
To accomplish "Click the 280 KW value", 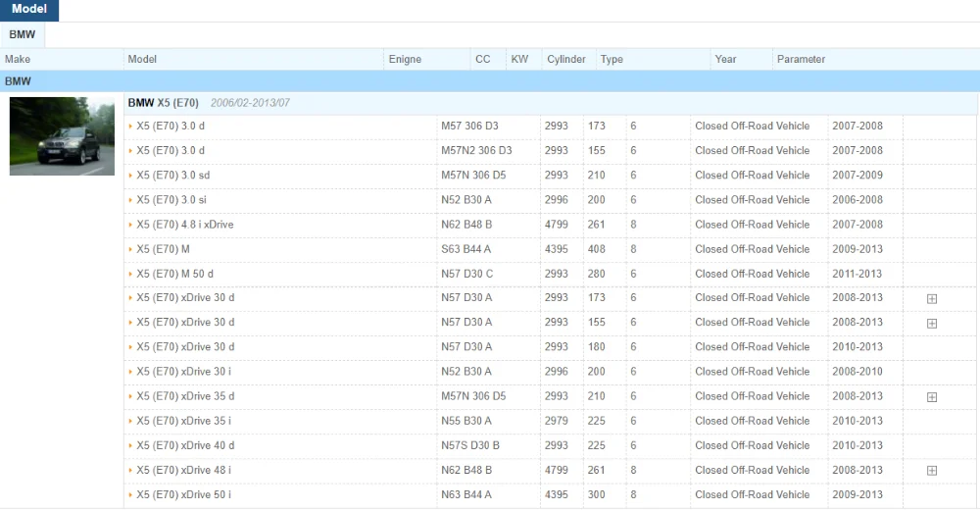I will pos(596,274).
